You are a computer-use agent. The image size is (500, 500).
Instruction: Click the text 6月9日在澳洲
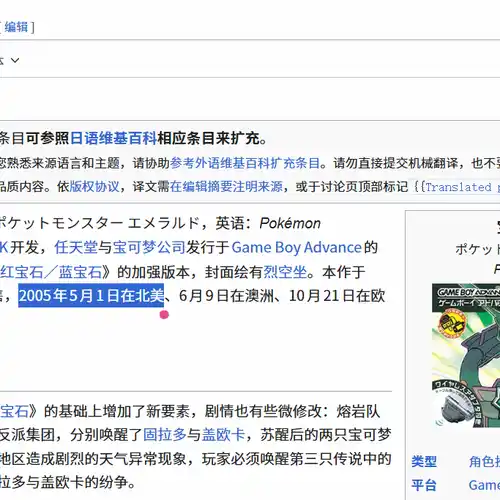[x=226, y=296]
